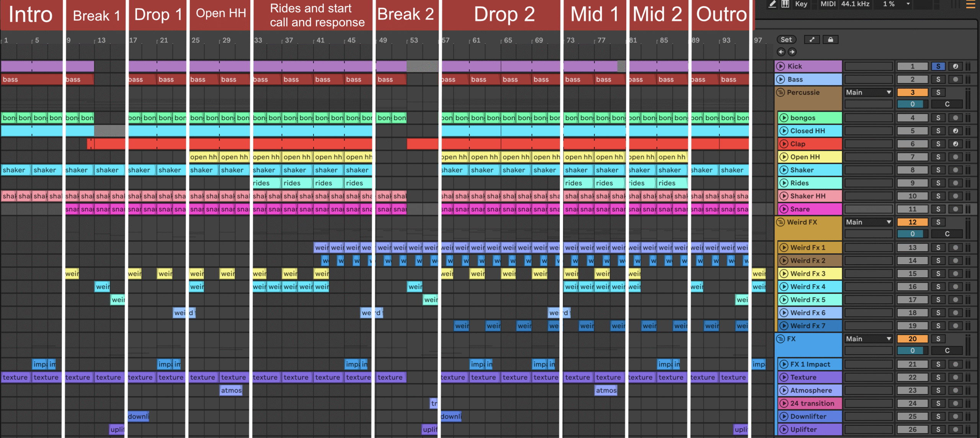The width and height of the screenshot is (980, 438).
Task: Toggle track activator 5 for Closed HH
Action: point(912,131)
